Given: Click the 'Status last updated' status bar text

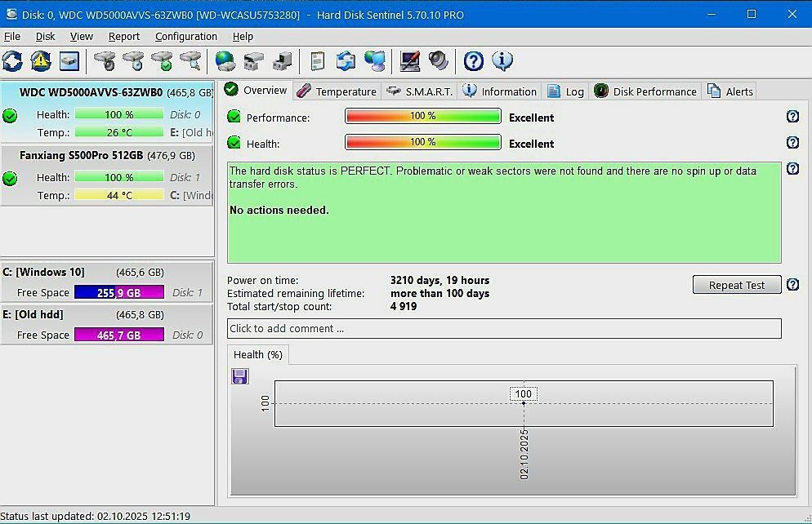Looking at the screenshot, I should coord(96,516).
